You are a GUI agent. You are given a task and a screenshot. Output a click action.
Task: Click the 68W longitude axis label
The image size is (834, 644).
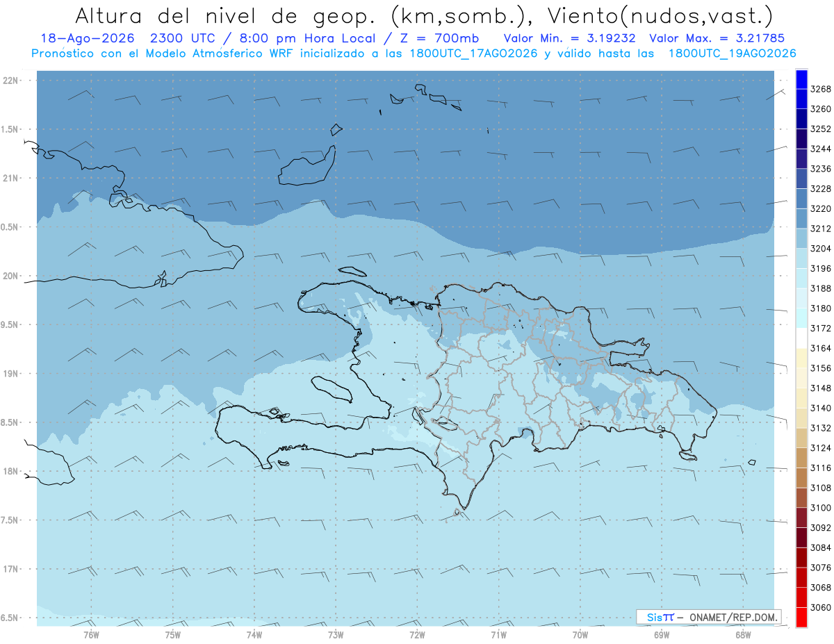click(x=743, y=636)
